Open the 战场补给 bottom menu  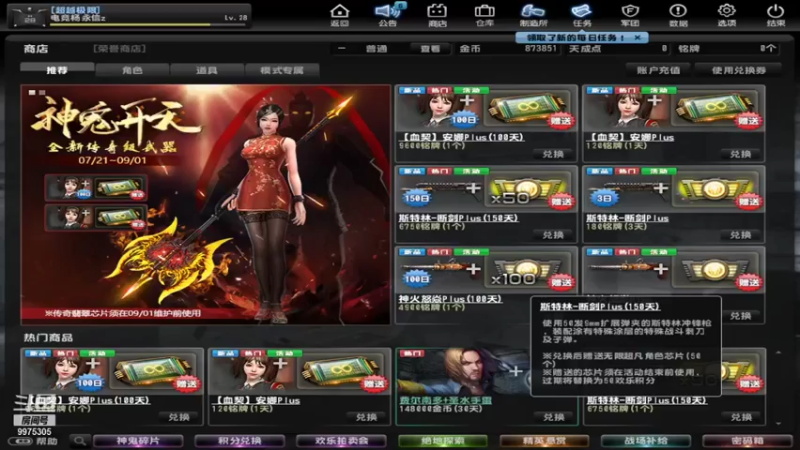[645, 440]
